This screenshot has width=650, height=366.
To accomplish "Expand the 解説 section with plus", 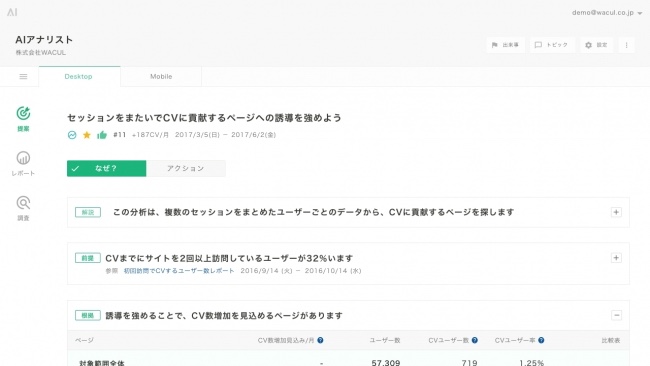I will (616, 212).
